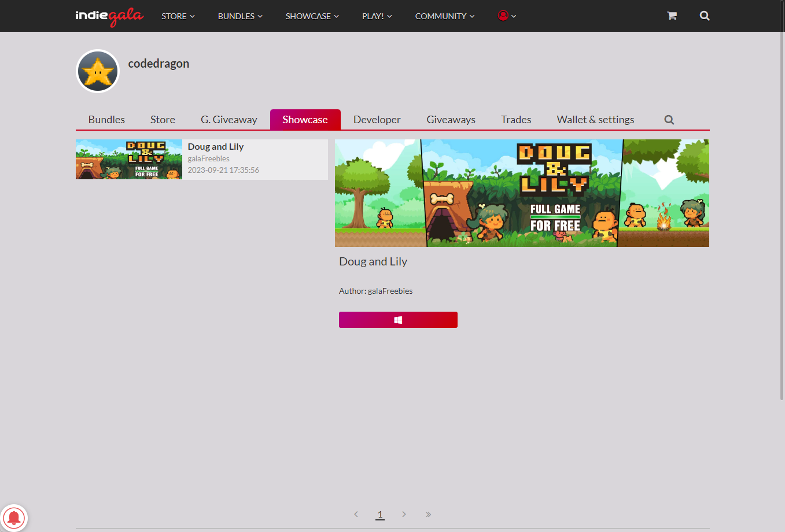Expand the PLAY! dropdown menu

coord(377,16)
